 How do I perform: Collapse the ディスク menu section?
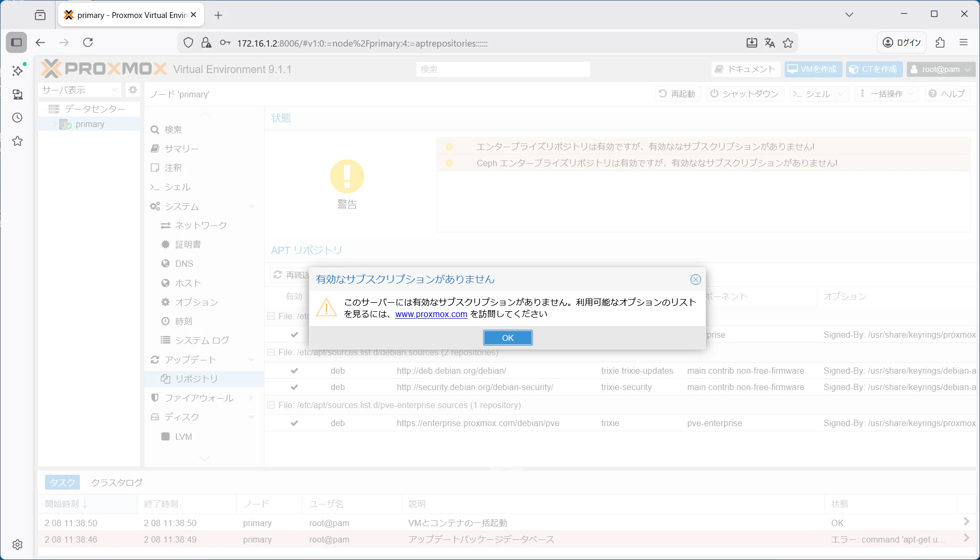click(x=252, y=417)
